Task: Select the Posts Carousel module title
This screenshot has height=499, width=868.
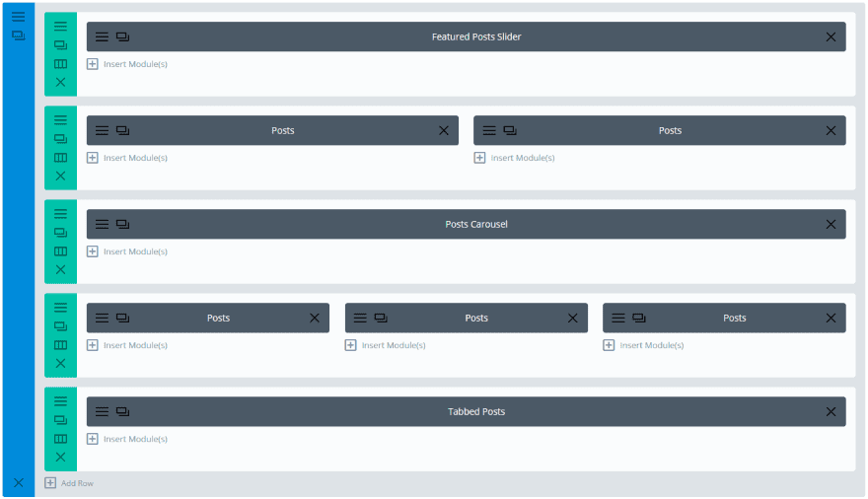Action: (476, 224)
